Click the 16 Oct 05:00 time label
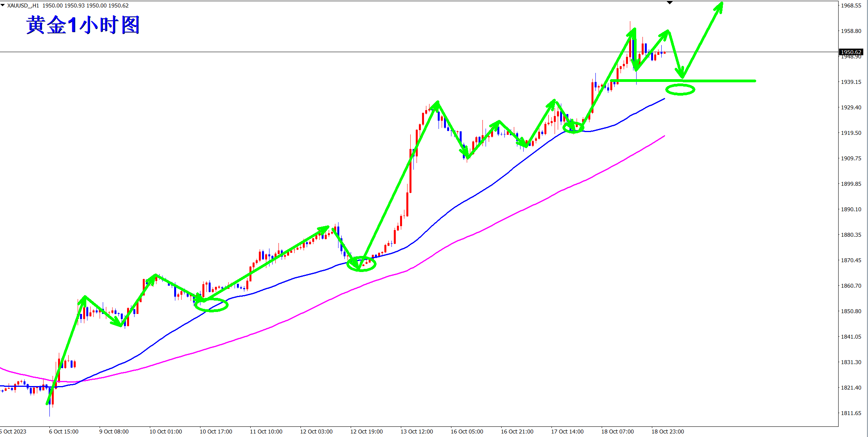 point(467,432)
